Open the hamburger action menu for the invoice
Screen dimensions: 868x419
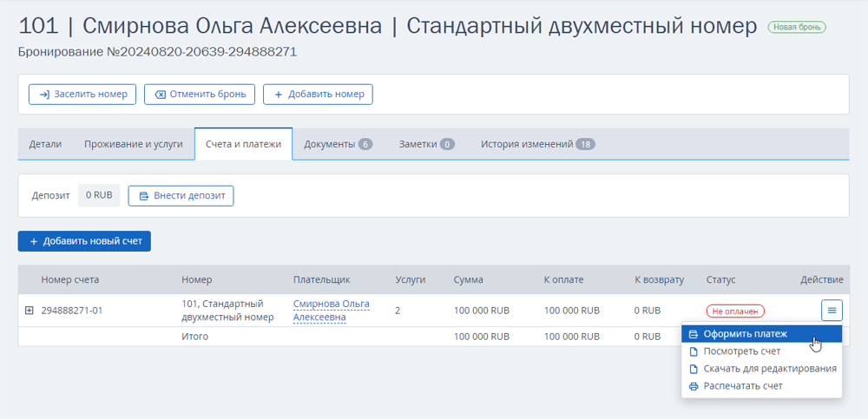[832, 311]
